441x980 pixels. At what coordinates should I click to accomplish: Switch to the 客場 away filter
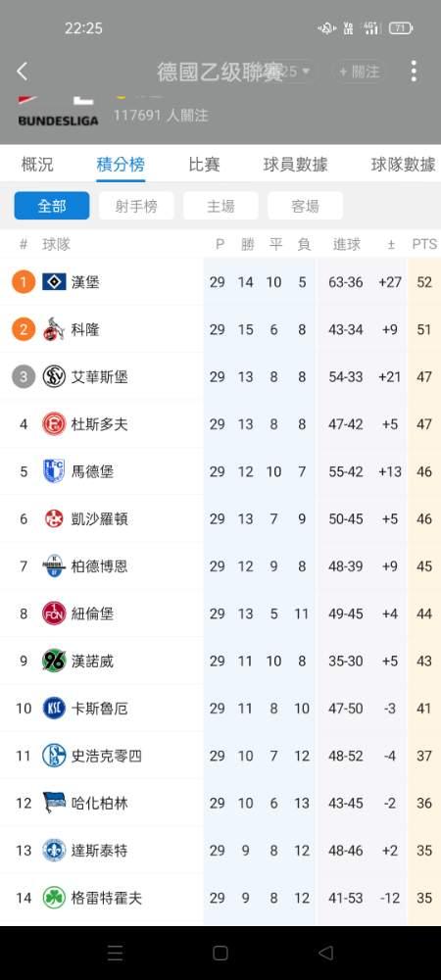coord(305,206)
